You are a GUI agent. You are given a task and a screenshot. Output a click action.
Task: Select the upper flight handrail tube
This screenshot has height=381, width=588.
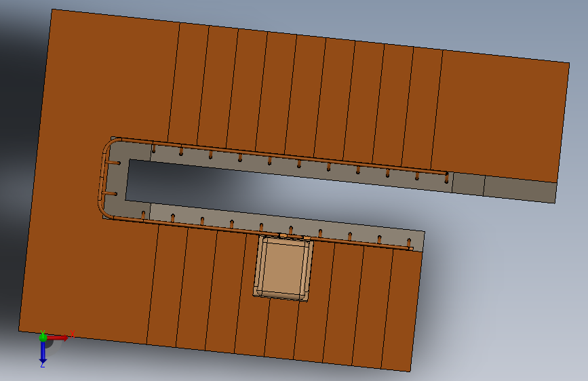tap(284, 156)
